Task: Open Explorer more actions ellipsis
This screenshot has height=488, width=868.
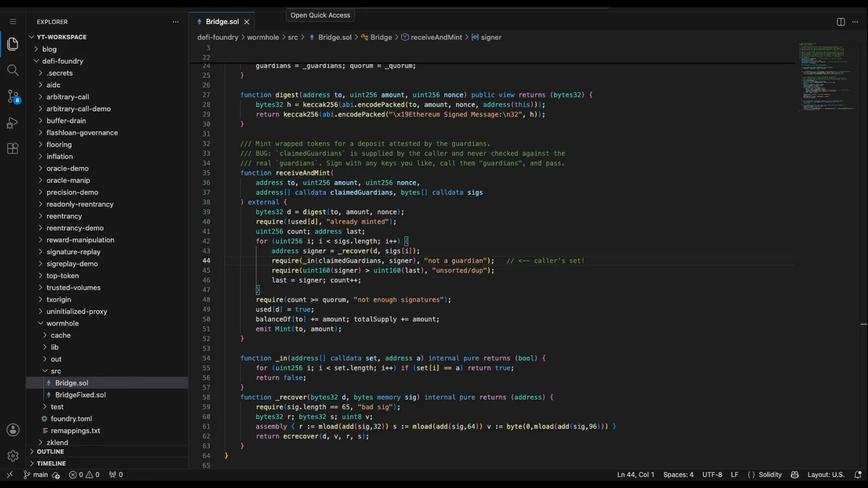Action: 175,22
